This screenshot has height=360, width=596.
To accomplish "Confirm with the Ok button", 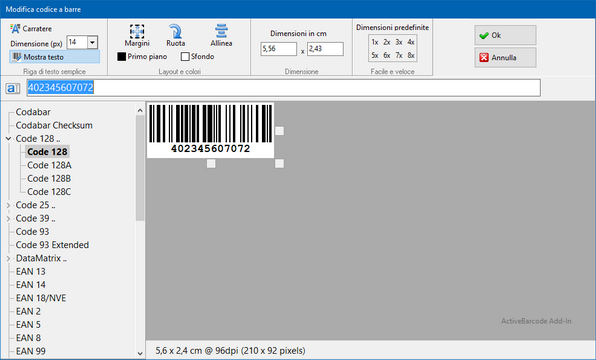I will coord(505,35).
